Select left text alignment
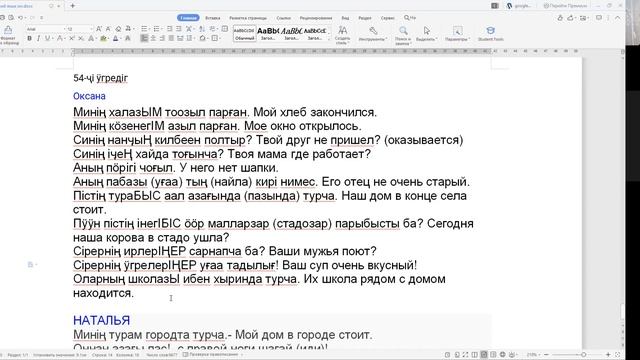640x360 pixels. click(x=144, y=38)
